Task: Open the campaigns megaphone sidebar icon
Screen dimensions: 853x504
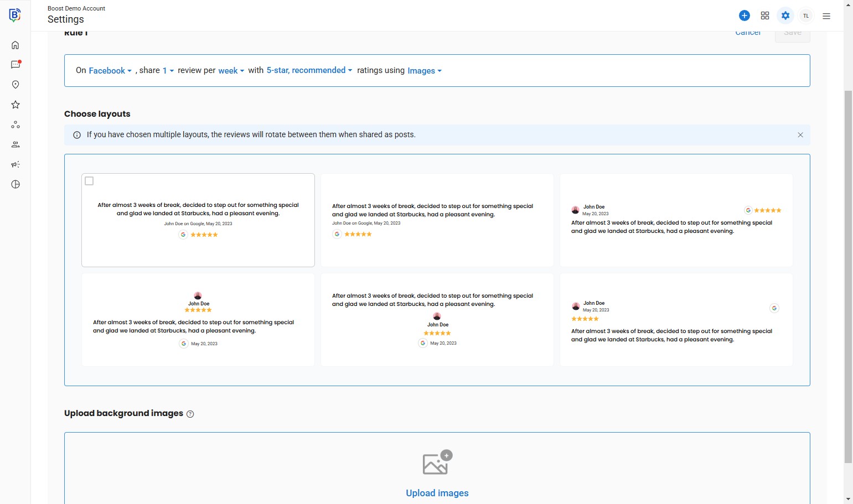Action: pyautogui.click(x=15, y=164)
